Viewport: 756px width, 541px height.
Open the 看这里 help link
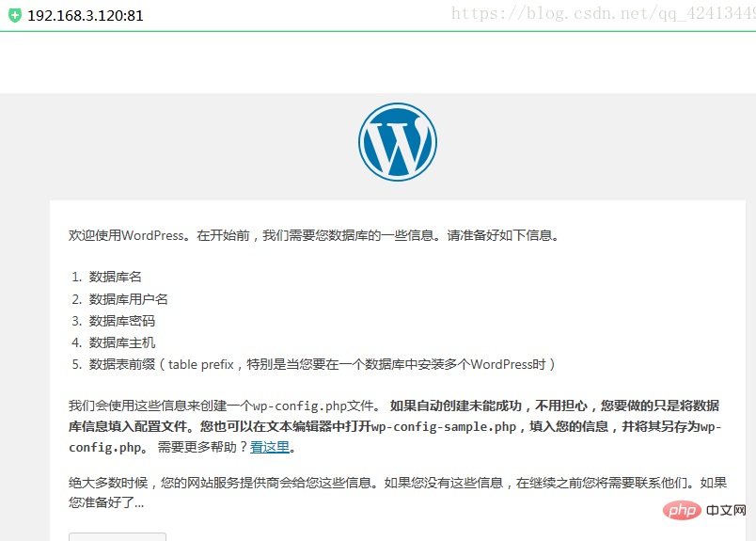[270, 447]
